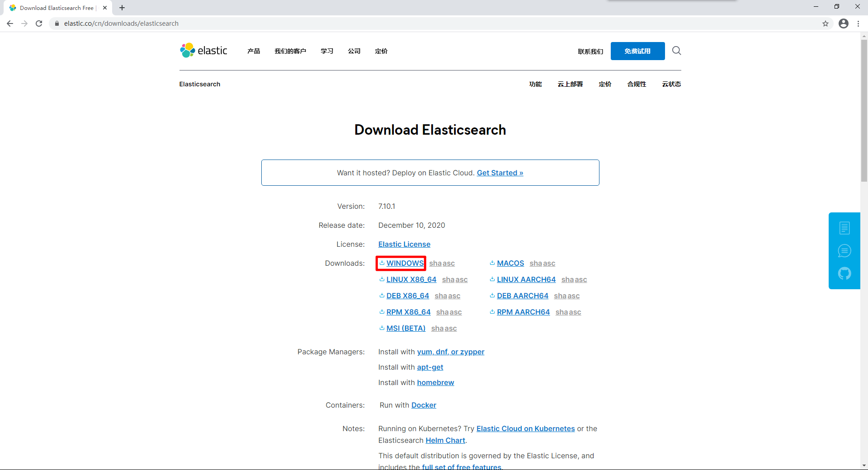Viewport: 868px width, 470px height.
Task: Open the sha link next to MSI (BETA)
Action: coord(437,328)
